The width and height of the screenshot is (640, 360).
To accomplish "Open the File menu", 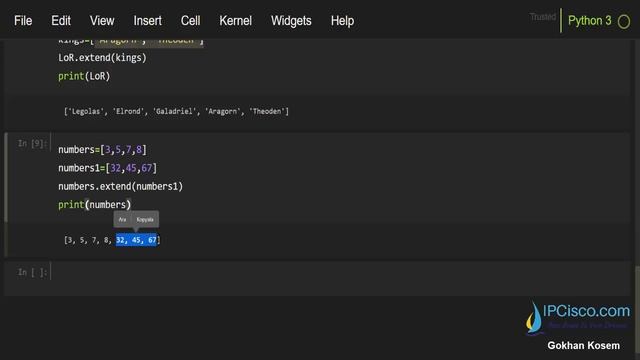I will coord(23,21).
